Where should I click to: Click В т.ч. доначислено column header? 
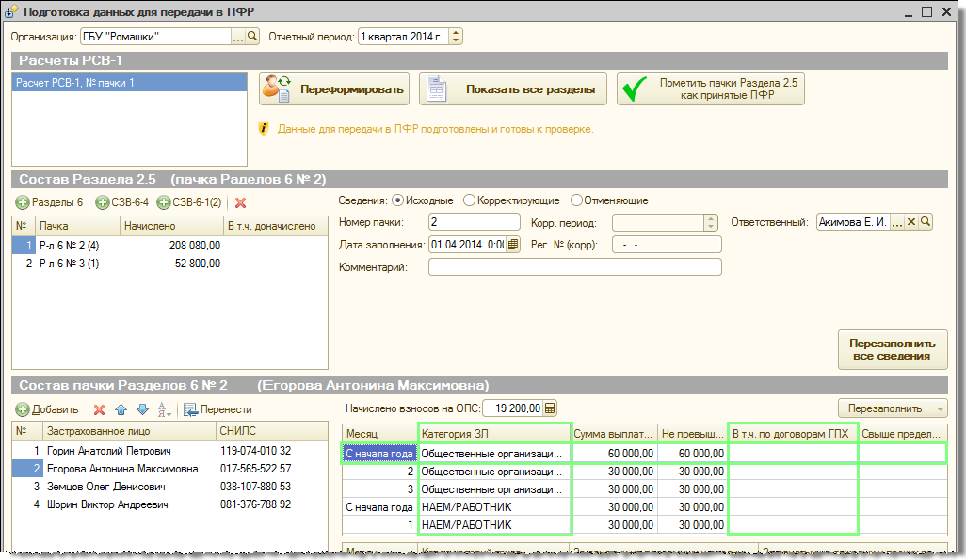275,226
